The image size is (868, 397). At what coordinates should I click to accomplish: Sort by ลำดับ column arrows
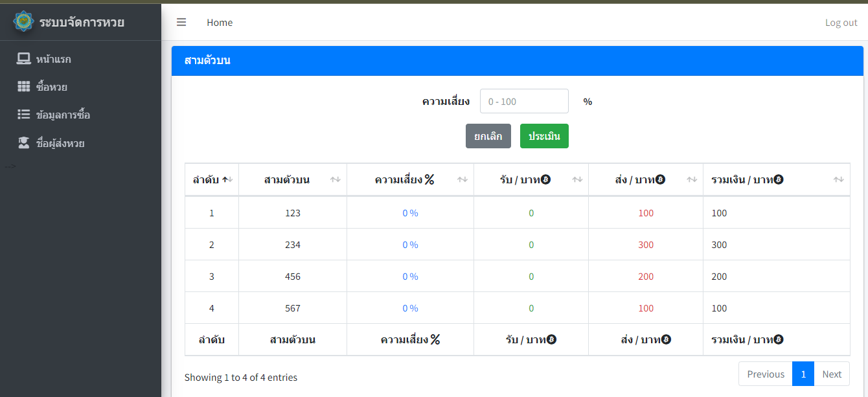(227, 179)
